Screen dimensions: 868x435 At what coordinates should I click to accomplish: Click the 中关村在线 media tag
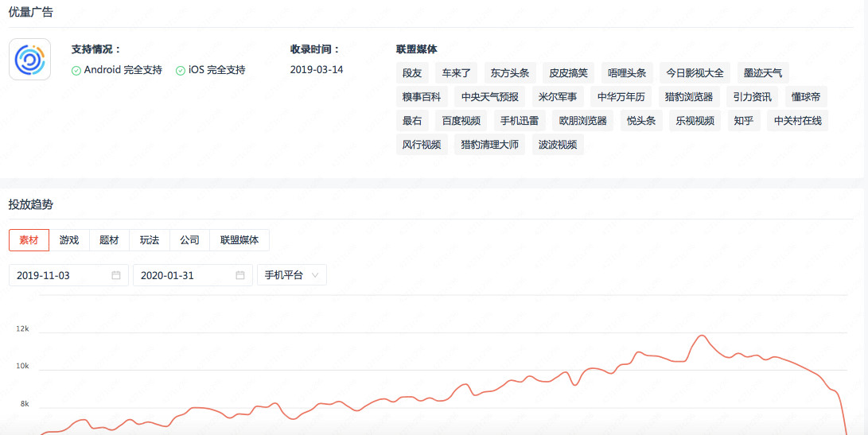point(798,121)
